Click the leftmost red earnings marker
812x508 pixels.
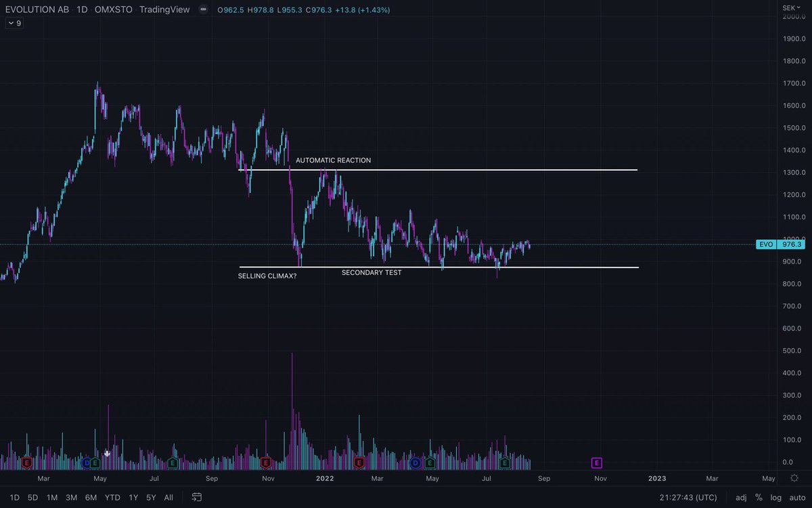[26, 463]
